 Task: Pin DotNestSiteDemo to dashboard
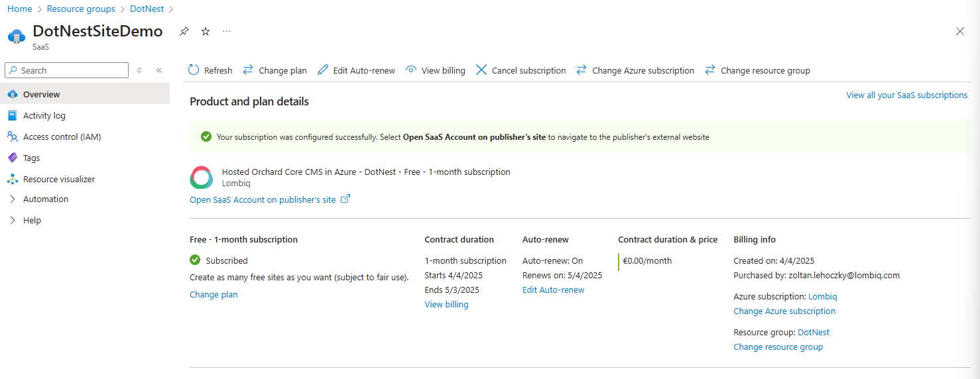[184, 31]
